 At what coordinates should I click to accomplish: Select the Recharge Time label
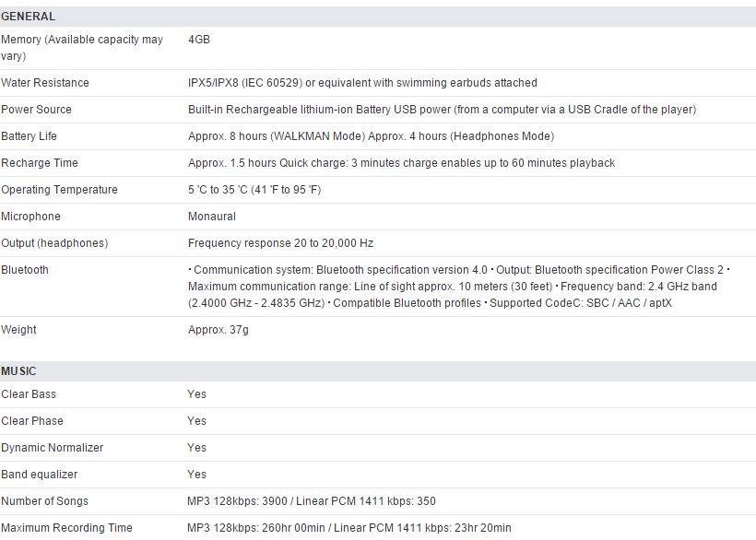[x=40, y=163]
